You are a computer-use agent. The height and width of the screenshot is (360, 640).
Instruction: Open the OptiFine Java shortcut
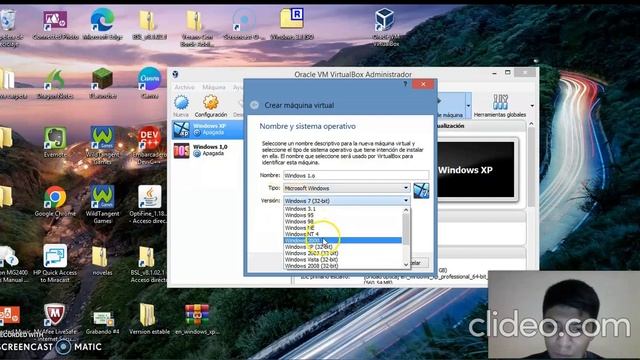pos(149,204)
